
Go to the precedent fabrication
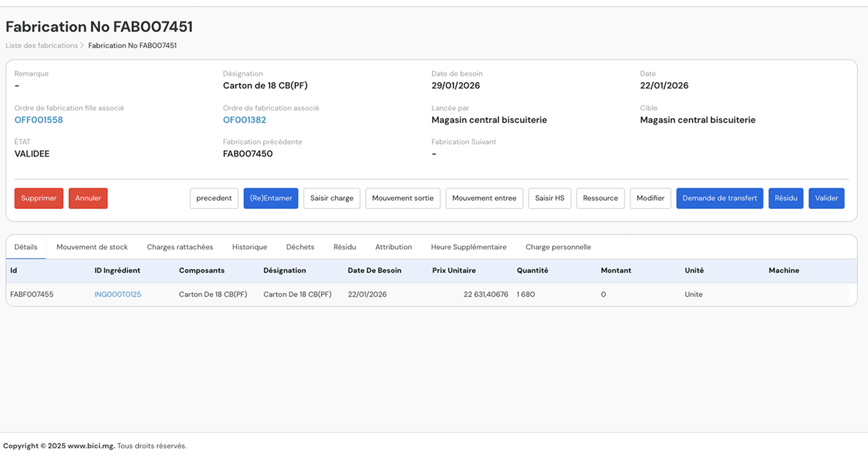pos(214,198)
